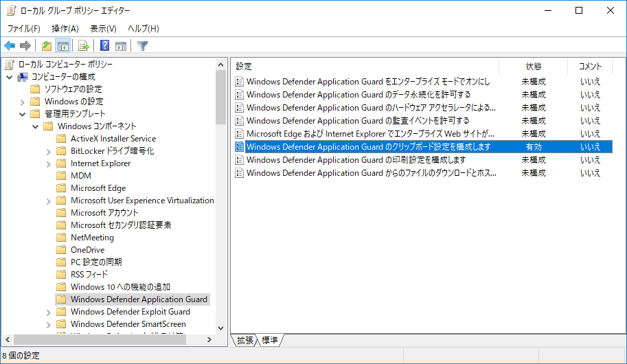Click the policy icon of the selected クリップボード設定 row

click(239, 147)
